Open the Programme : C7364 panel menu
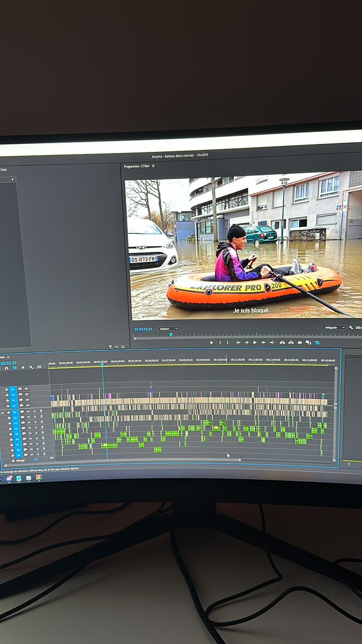 point(153,166)
